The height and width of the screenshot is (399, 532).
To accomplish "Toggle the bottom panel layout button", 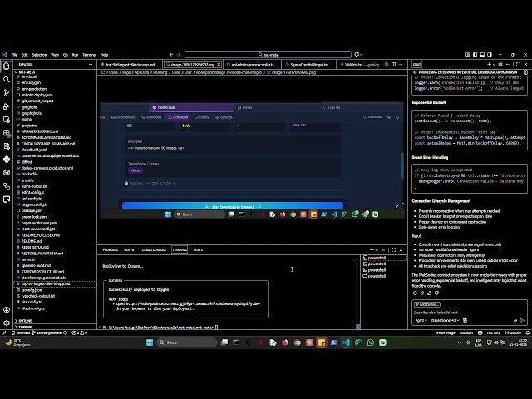I will (482, 55).
